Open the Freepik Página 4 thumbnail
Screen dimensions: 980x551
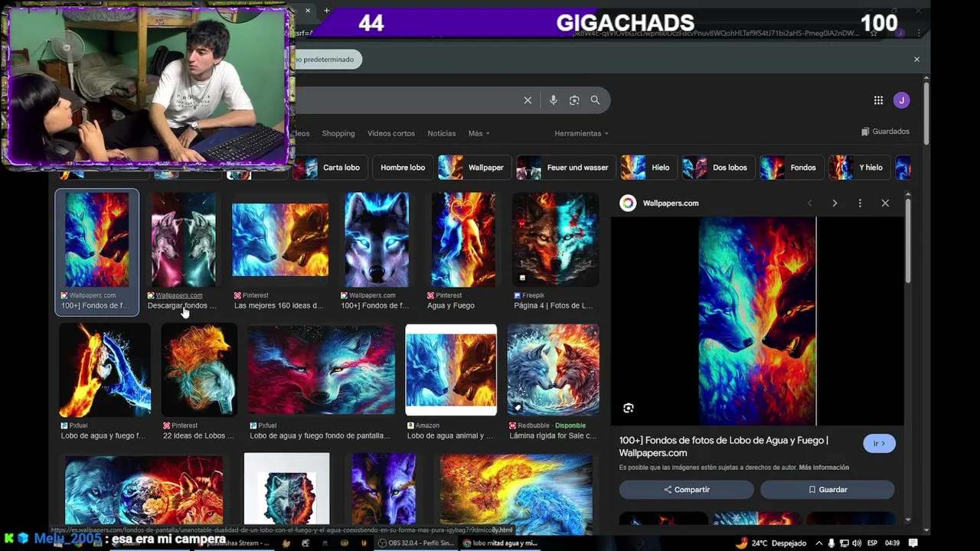[555, 240]
